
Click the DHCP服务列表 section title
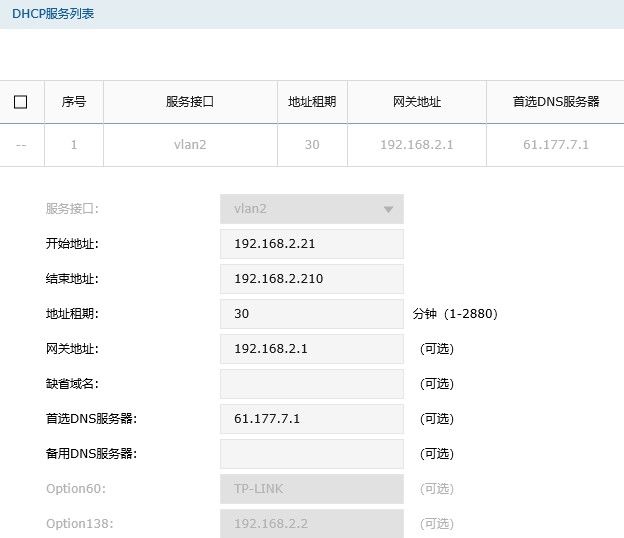tap(53, 14)
